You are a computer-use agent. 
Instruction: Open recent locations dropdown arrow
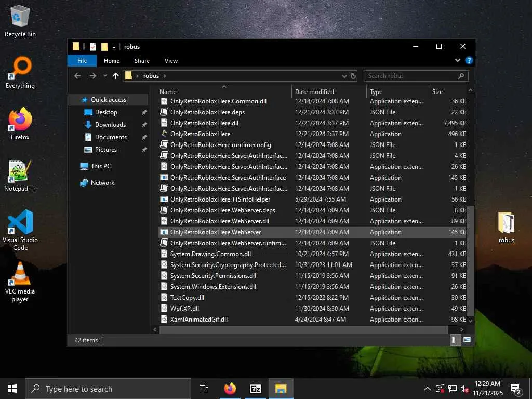click(x=105, y=76)
